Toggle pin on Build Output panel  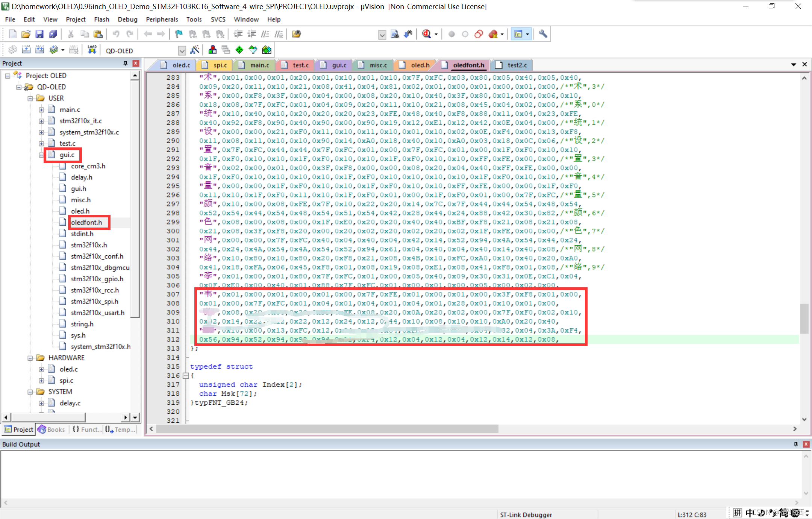[x=796, y=444]
